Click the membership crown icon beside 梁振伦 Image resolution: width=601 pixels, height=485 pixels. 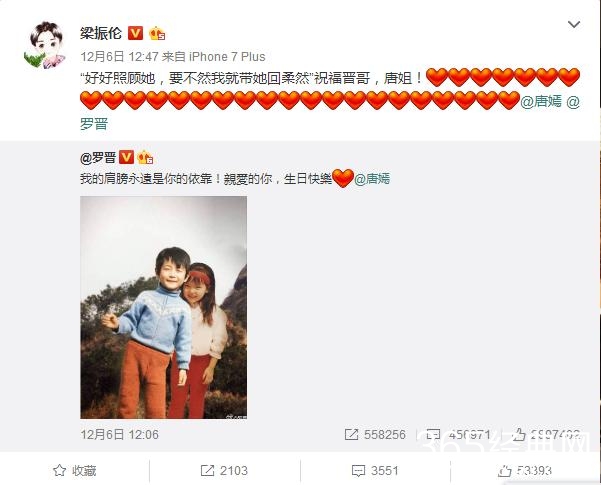(157, 33)
